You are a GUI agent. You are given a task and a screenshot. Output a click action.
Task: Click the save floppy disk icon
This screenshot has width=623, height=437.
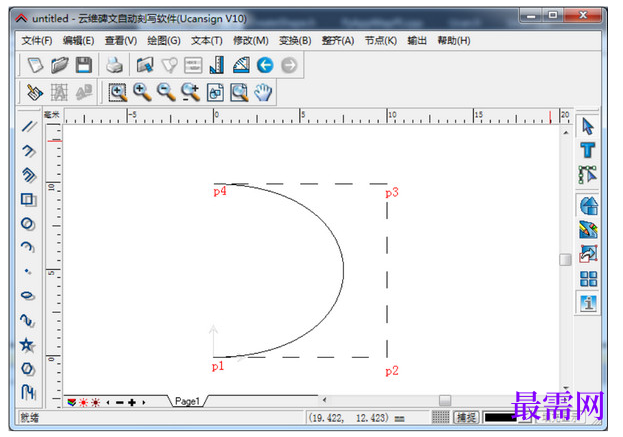(84, 65)
